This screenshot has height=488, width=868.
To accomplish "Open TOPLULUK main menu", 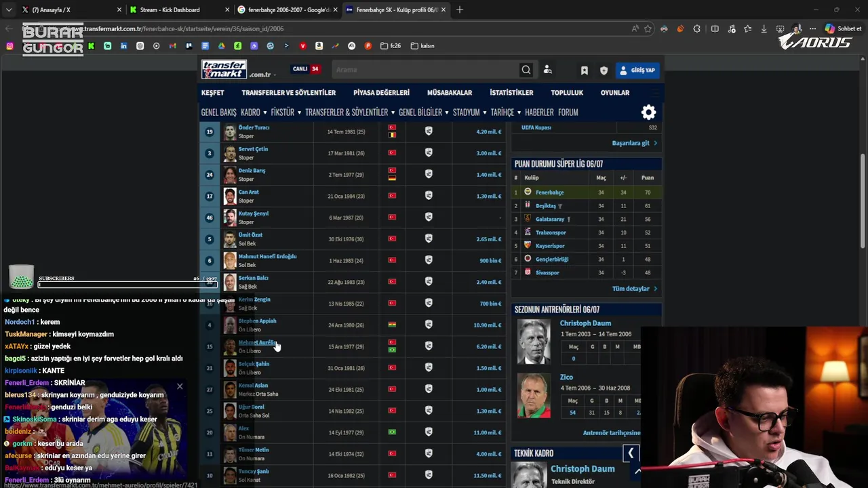I will (567, 93).
